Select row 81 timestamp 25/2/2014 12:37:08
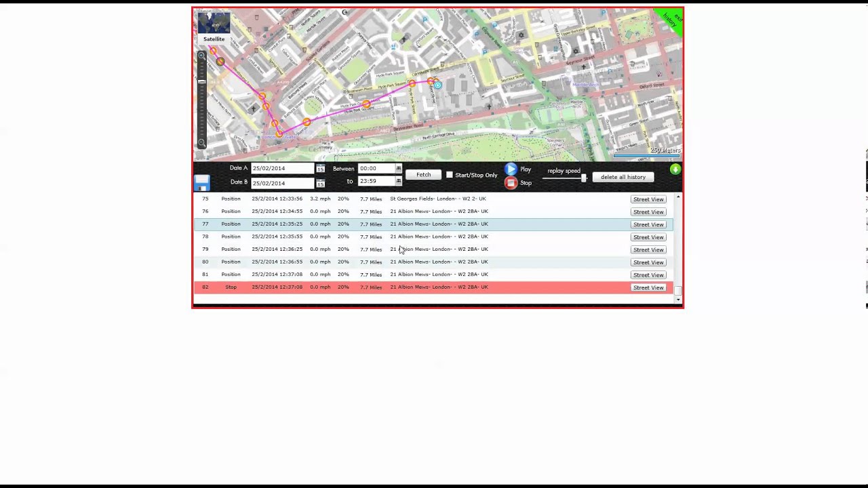The image size is (868, 488). pos(277,274)
